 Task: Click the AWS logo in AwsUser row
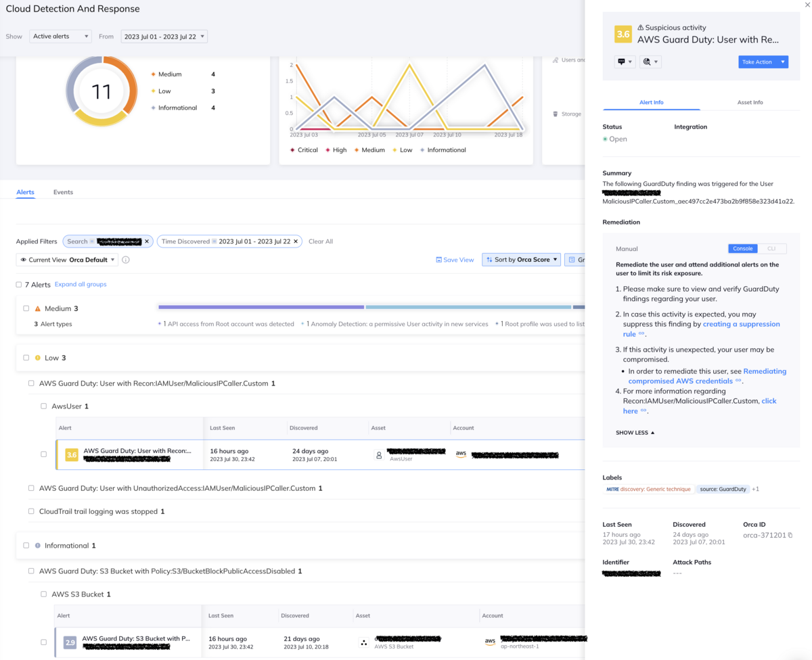point(461,454)
